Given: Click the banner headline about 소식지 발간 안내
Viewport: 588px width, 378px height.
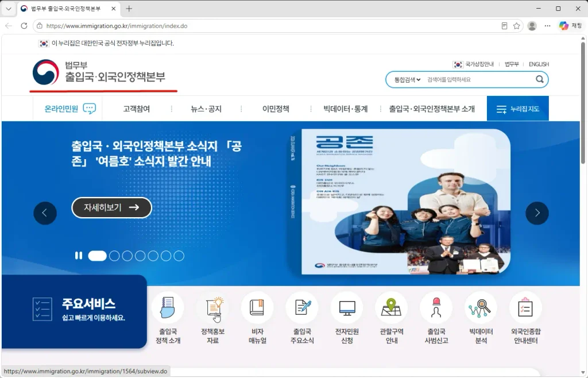Looking at the screenshot, I should 156,153.
